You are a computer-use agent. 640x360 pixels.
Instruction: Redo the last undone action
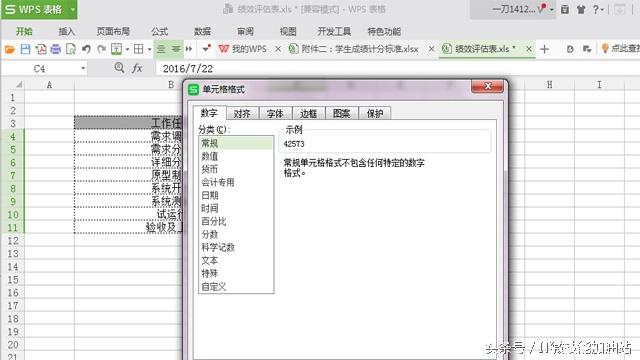tap(102, 49)
